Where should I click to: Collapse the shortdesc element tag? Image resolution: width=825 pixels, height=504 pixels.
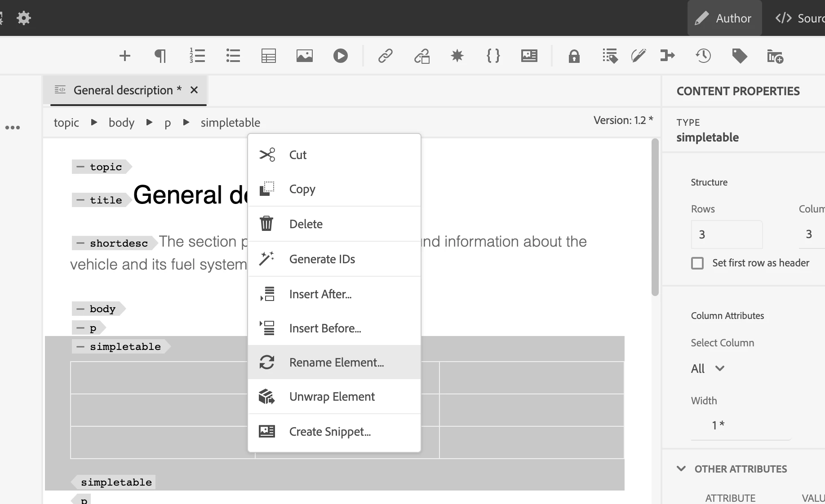coord(80,243)
